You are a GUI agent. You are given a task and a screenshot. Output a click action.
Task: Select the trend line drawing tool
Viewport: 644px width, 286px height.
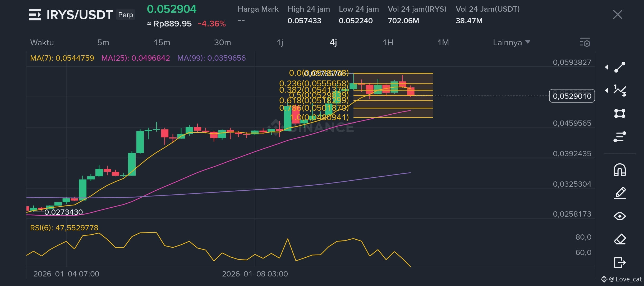tap(620, 67)
